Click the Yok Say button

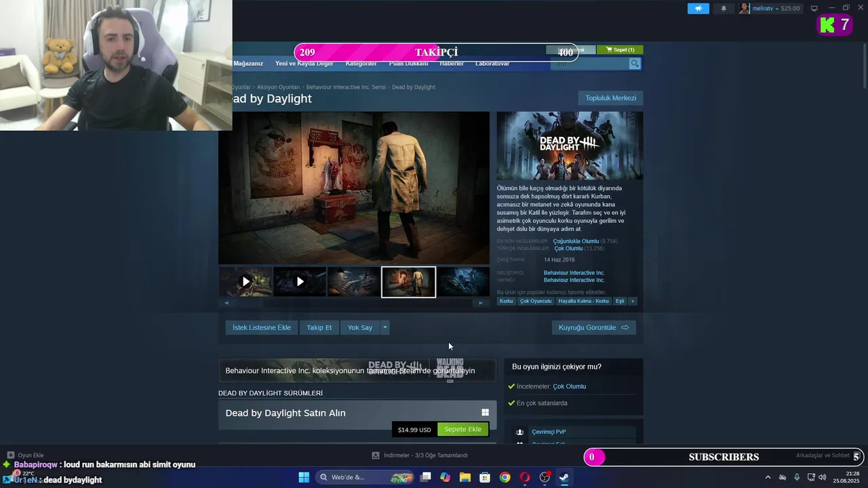(360, 327)
